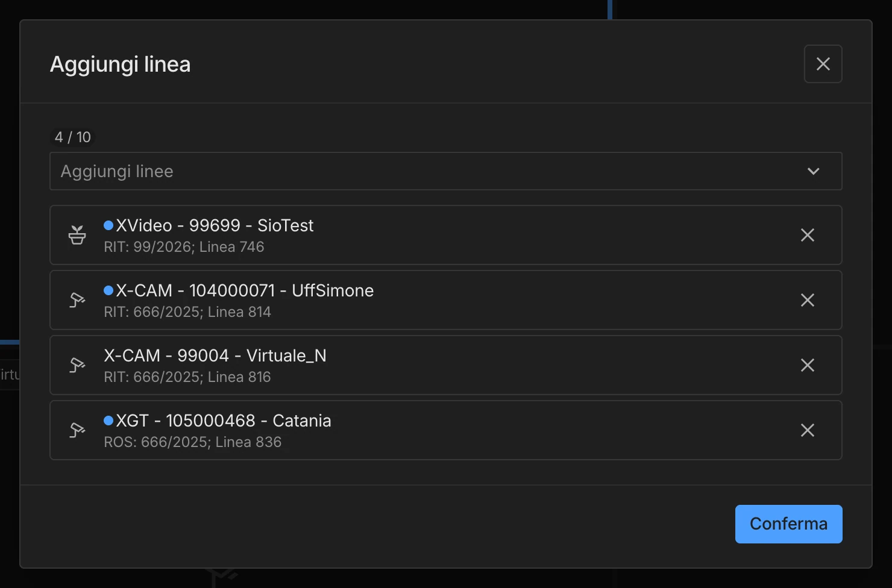Click the camera icon beside X-CAM Virtuale_N
The height and width of the screenshot is (588, 892).
(x=77, y=365)
